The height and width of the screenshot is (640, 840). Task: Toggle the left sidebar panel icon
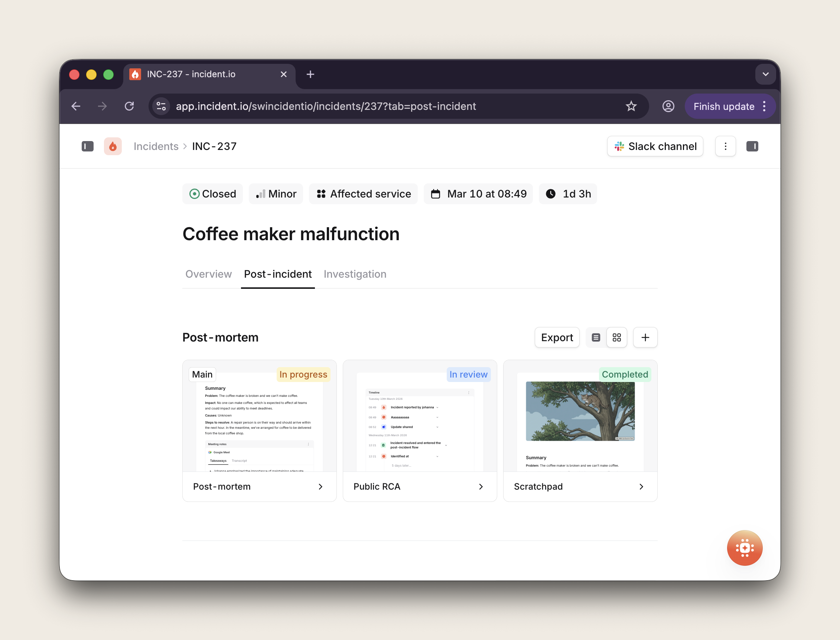[87, 146]
